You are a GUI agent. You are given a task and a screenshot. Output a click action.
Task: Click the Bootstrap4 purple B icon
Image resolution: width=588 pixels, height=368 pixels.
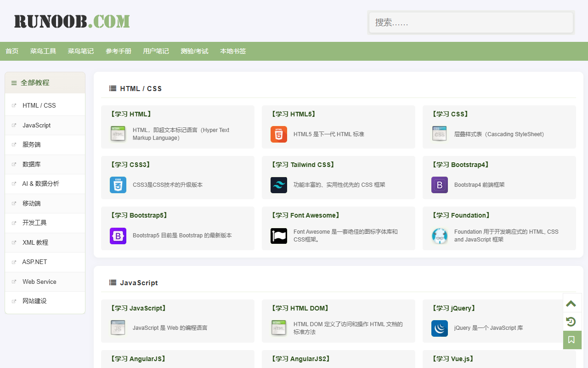[439, 185]
